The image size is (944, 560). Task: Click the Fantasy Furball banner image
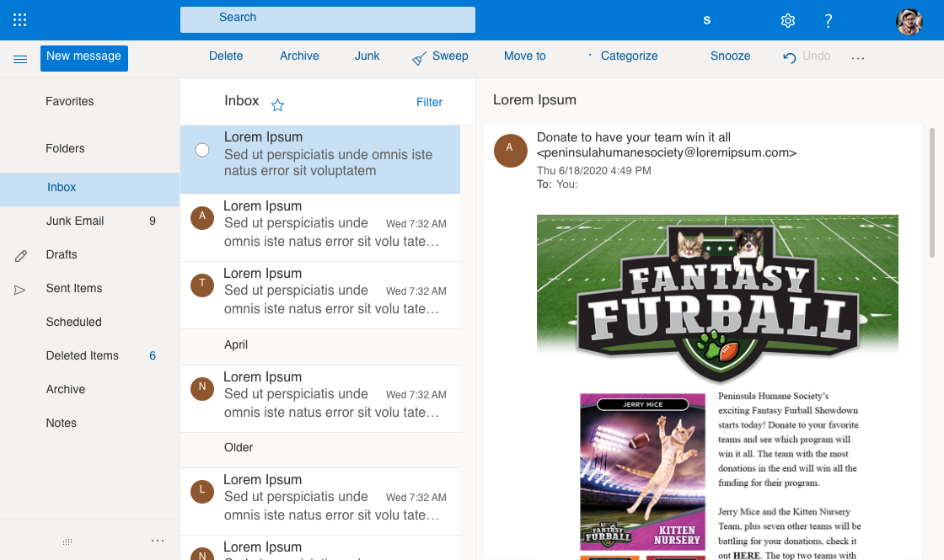click(717, 299)
